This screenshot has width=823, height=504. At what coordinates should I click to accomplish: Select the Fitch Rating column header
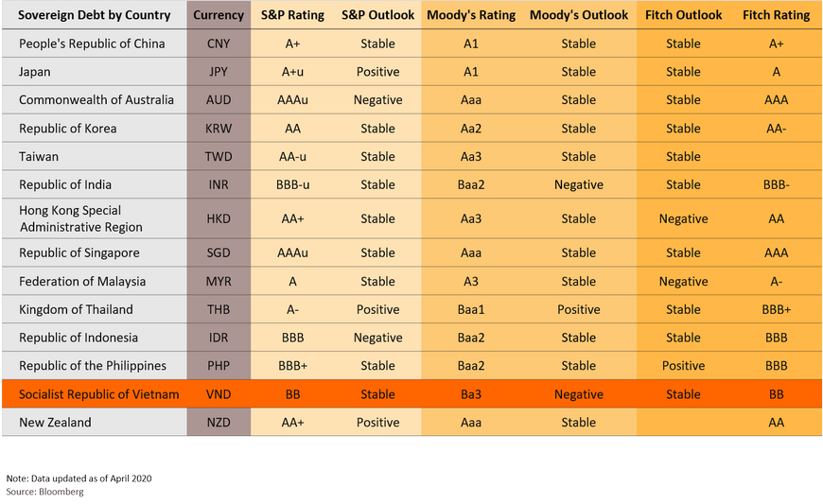[776, 15]
